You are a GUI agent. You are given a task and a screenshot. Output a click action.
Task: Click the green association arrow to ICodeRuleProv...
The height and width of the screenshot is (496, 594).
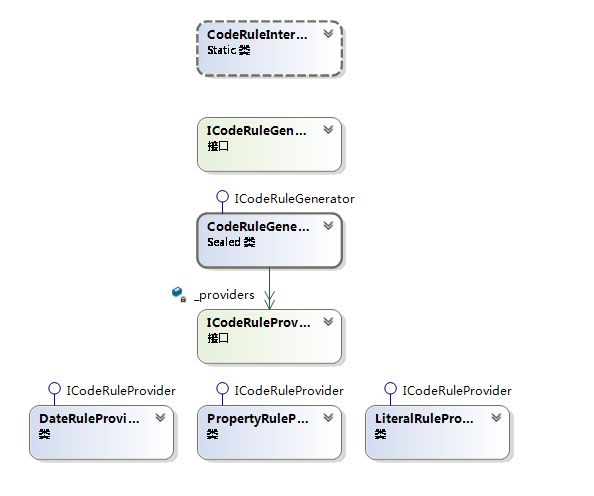pos(269,289)
